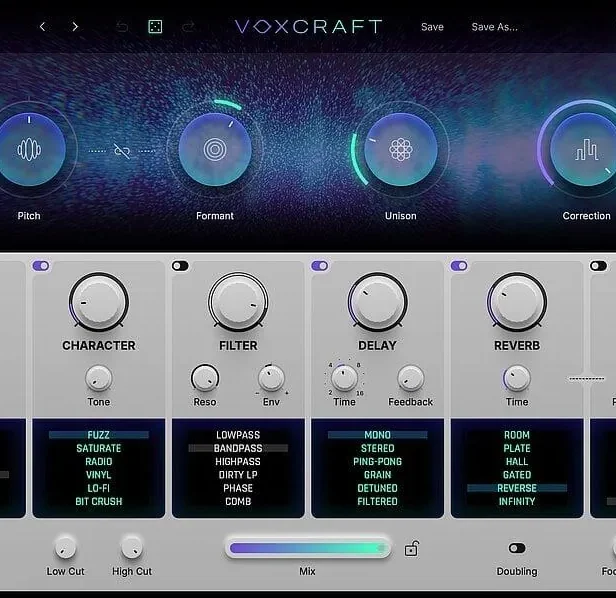Set reverb type to INFINITY
This screenshot has width=616, height=598.
tap(517, 502)
